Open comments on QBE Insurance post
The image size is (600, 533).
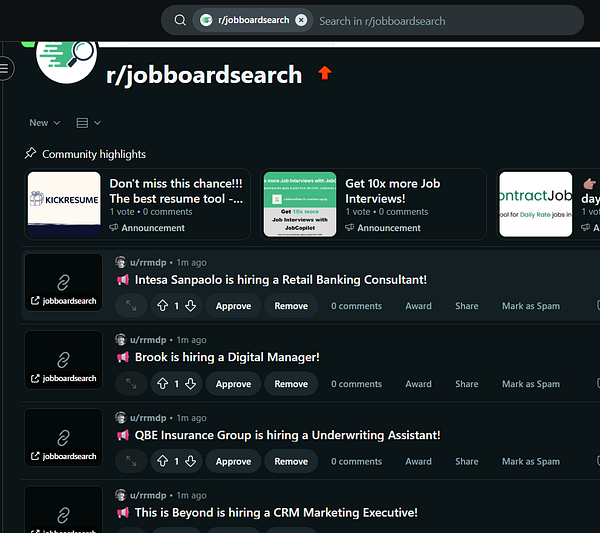tap(356, 461)
